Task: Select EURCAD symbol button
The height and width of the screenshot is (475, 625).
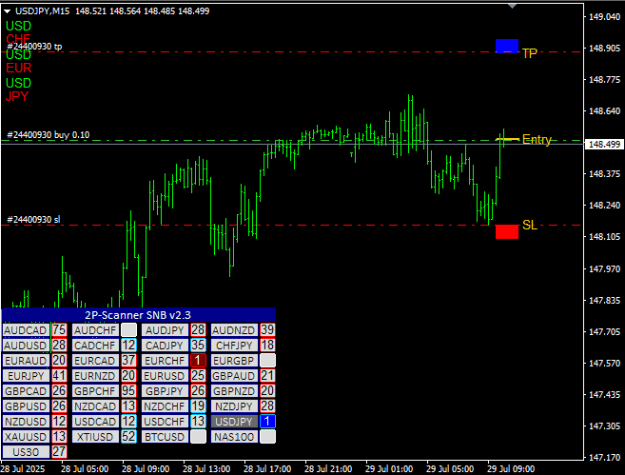Action: click(x=95, y=360)
